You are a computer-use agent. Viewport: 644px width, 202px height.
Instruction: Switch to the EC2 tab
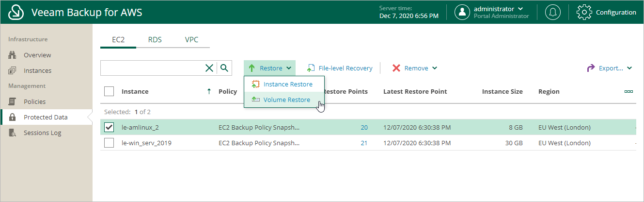(x=118, y=39)
